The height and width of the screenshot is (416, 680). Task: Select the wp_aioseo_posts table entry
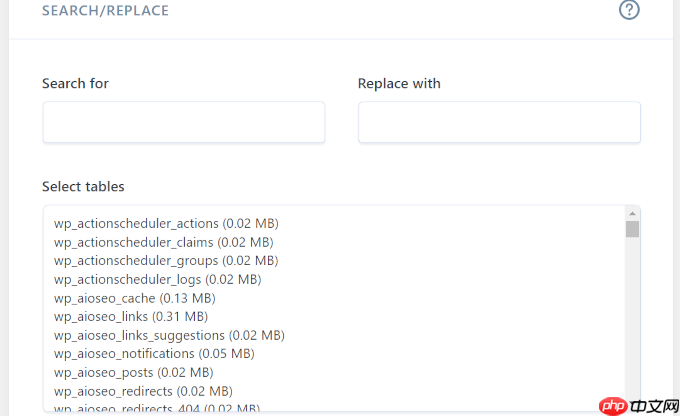click(x=134, y=372)
